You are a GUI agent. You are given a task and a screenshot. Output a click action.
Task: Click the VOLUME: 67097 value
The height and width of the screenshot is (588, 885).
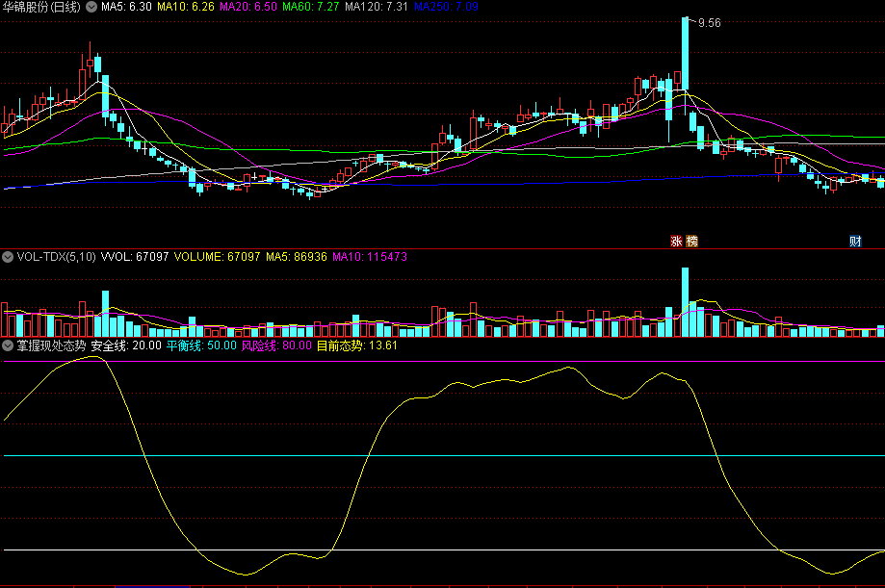click(x=218, y=257)
